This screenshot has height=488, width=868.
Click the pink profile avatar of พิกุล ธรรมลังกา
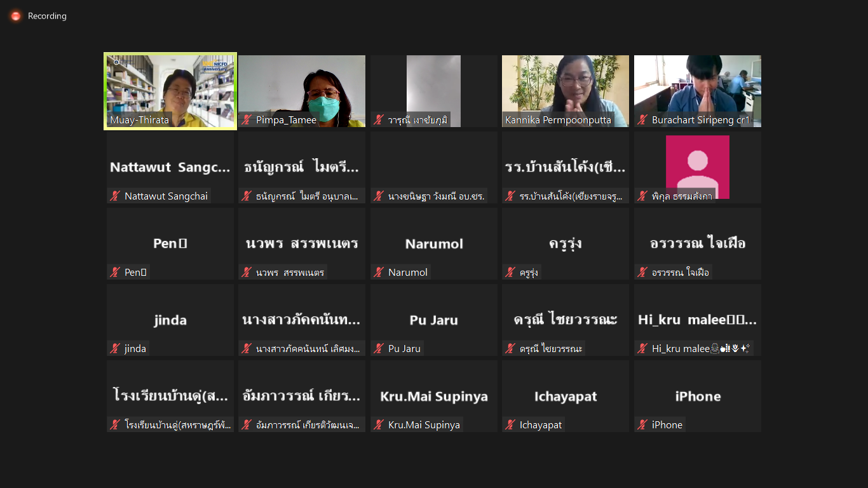tap(697, 165)
